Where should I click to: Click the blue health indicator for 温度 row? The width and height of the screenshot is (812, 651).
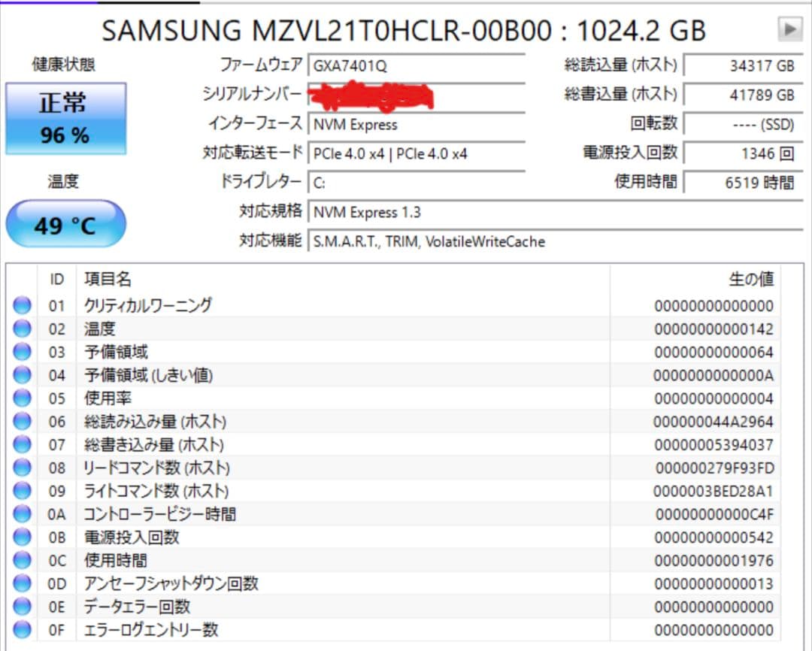[x=23, y=328]
